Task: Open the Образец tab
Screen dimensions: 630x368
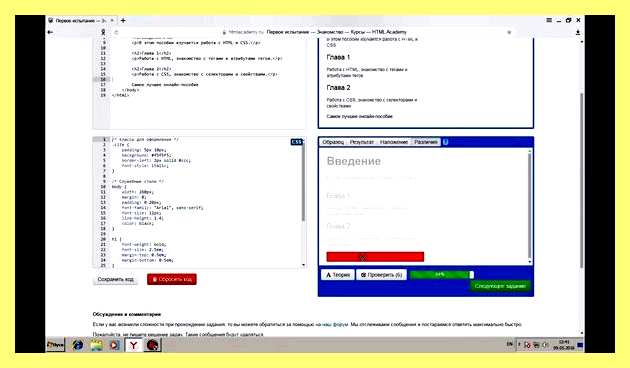Action: [x=333, y=142]
